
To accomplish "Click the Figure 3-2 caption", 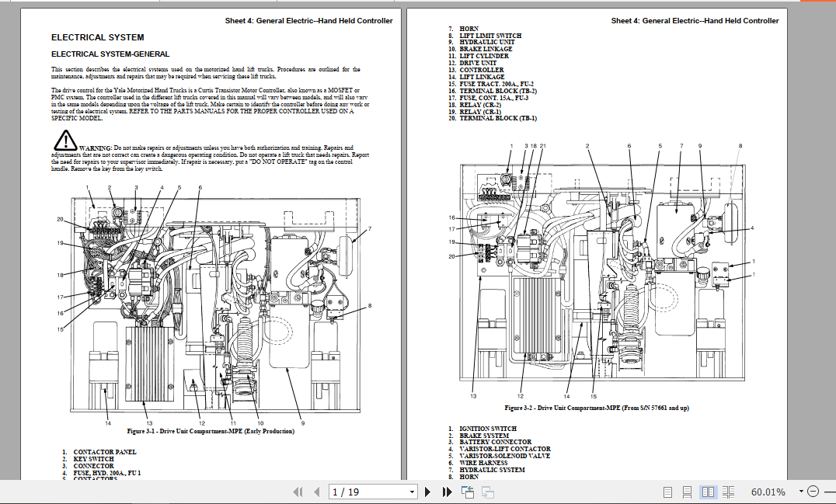I will (597, 408).
